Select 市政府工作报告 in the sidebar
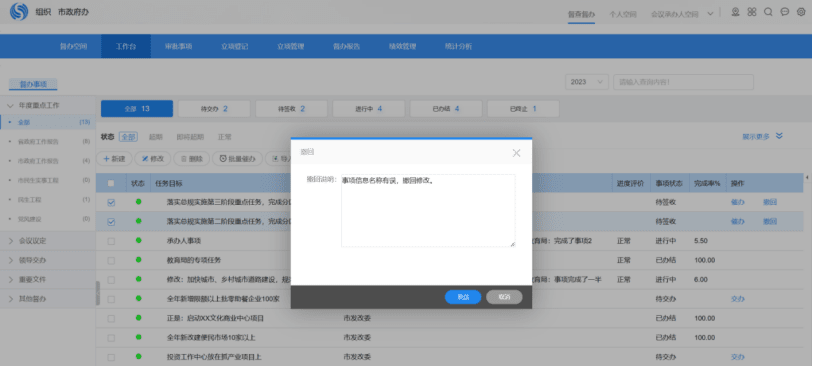The height and width of the screenshot is (366, 813). pos(38,161)
